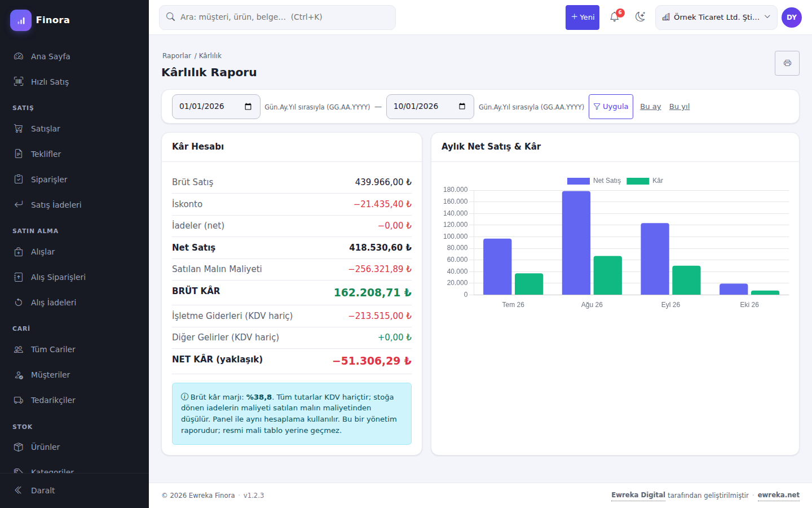Click the end date field 10/01/2026
This screenshot has width=812, height=508.
430,107
